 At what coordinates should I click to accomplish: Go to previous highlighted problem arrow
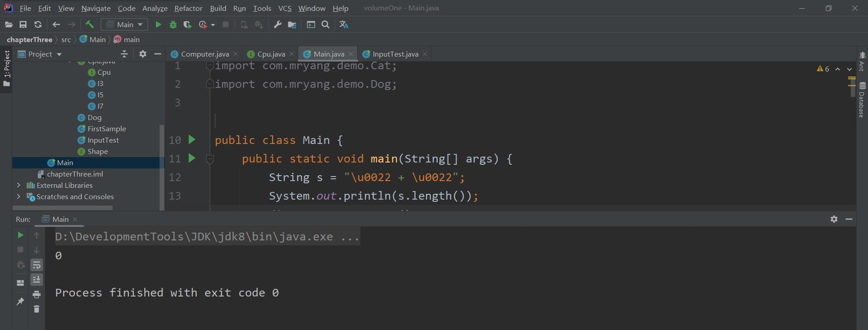(x=838, y=69)
